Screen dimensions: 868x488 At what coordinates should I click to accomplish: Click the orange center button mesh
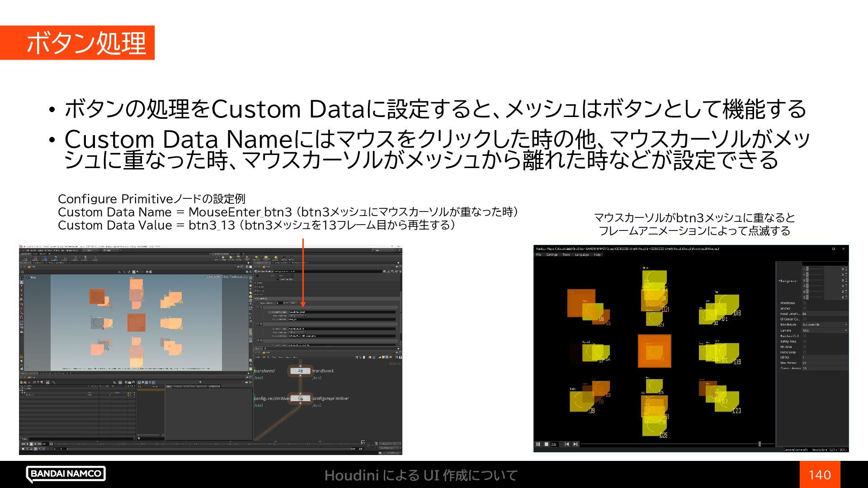coord(654,351)
